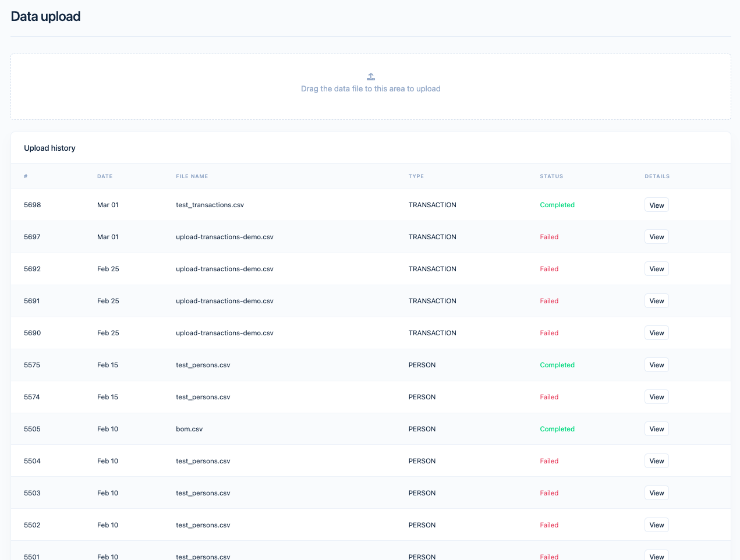Screen dimensions: 740x560
Task: Select the Status column header
Action: pyautogui.click(x=551, y=176)
